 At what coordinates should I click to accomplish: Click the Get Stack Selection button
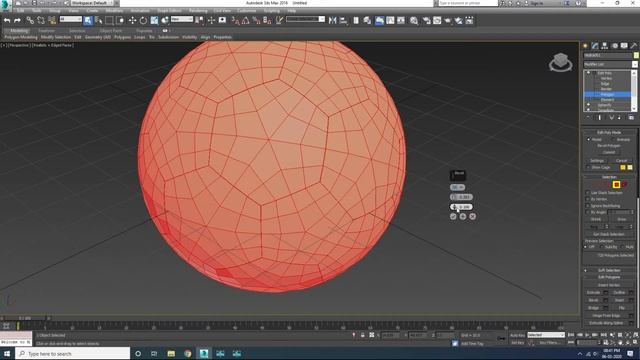pos(609,234)
